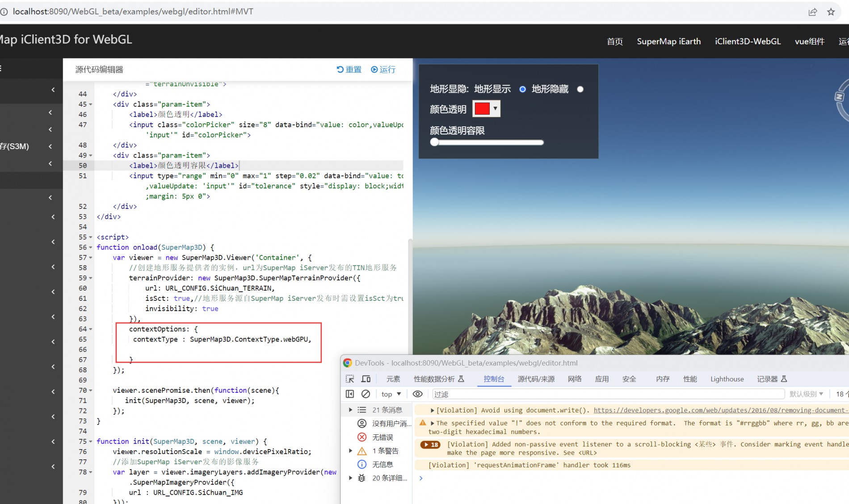This screenshot has width=849, height=504.
Task: Switch to the Lighthouse DevTools tab
Action: (x=727, y=379)
